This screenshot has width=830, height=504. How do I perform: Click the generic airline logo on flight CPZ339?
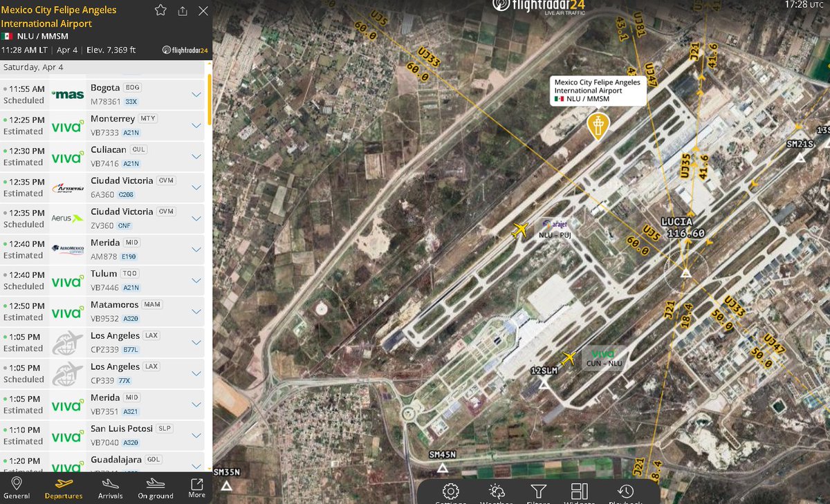(68, 344)
